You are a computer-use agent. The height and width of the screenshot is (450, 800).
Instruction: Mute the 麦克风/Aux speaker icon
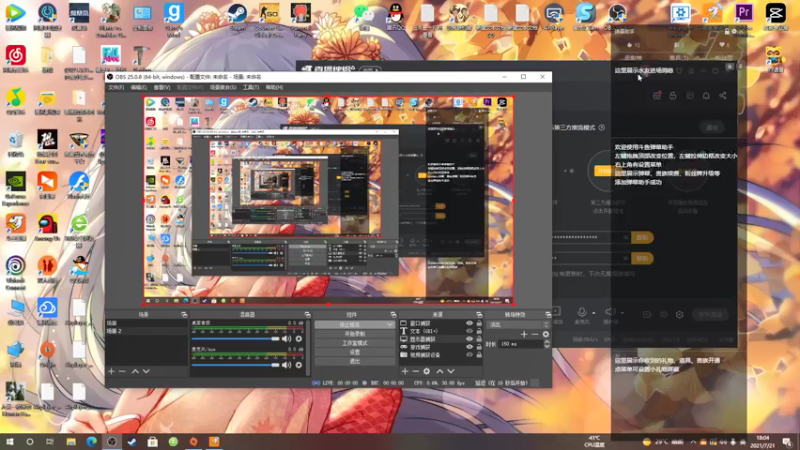pos(287,365)
